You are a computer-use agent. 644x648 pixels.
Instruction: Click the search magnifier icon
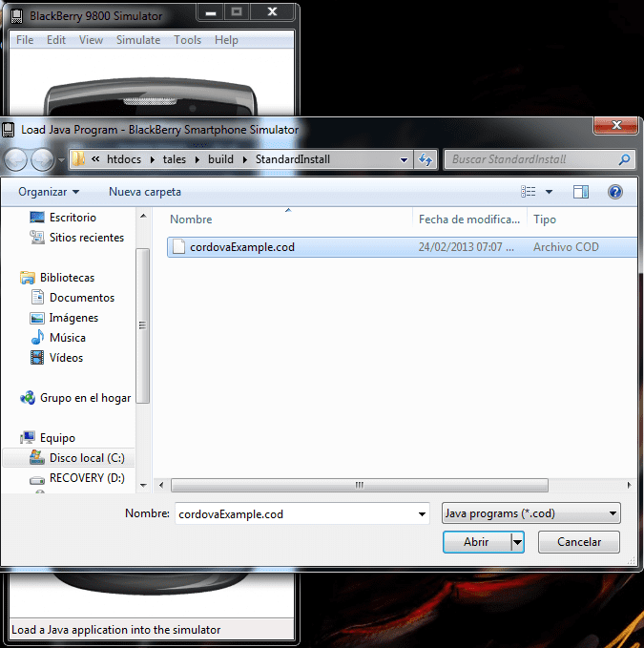click(x=624, y=159)
